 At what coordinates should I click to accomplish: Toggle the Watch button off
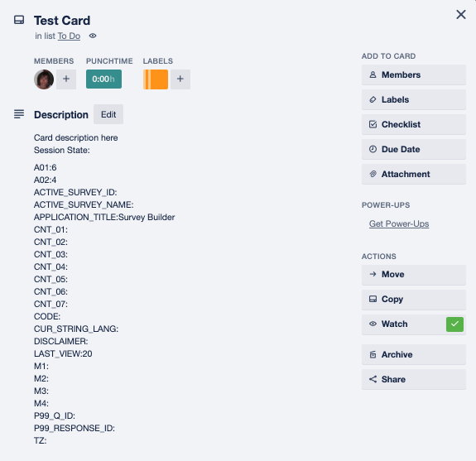[413, 324]
